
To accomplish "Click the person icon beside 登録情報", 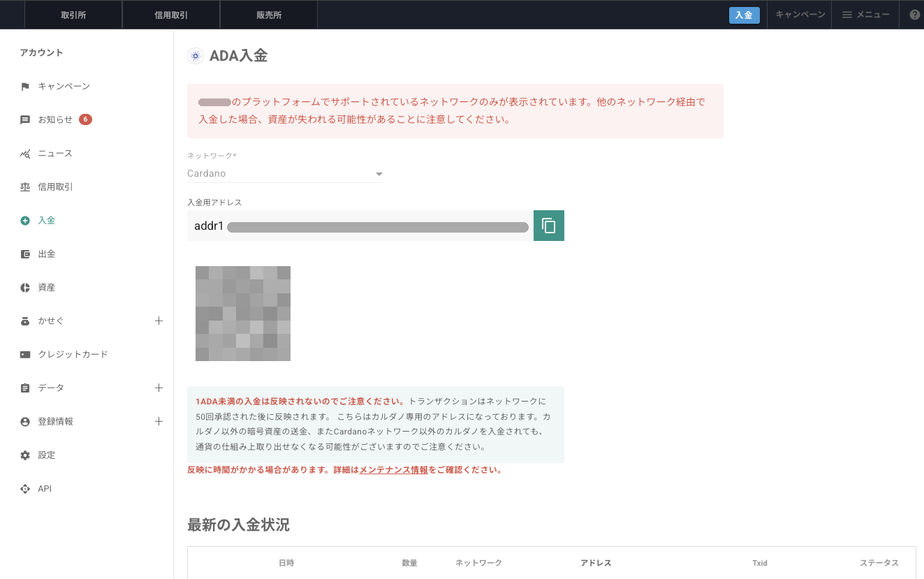I will click(x=25, y=422).
